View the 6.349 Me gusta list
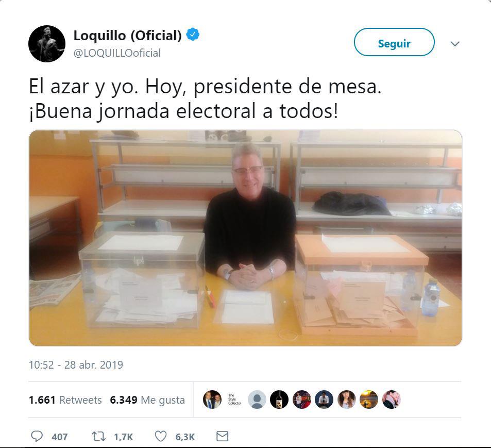The image size is (491, 448). pos(147,400)
